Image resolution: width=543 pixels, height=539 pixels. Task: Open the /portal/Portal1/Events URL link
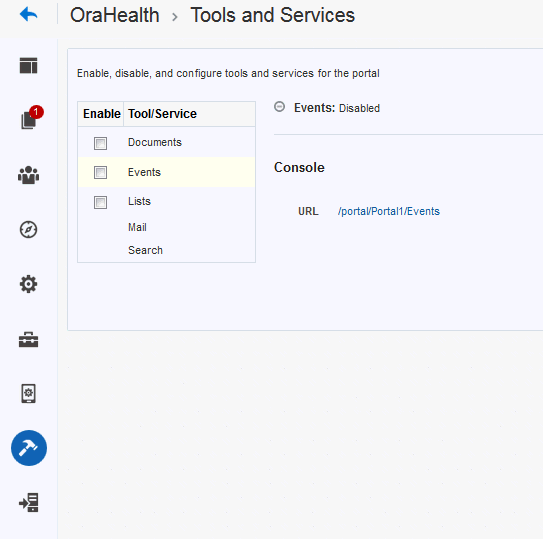click(389, 211)
